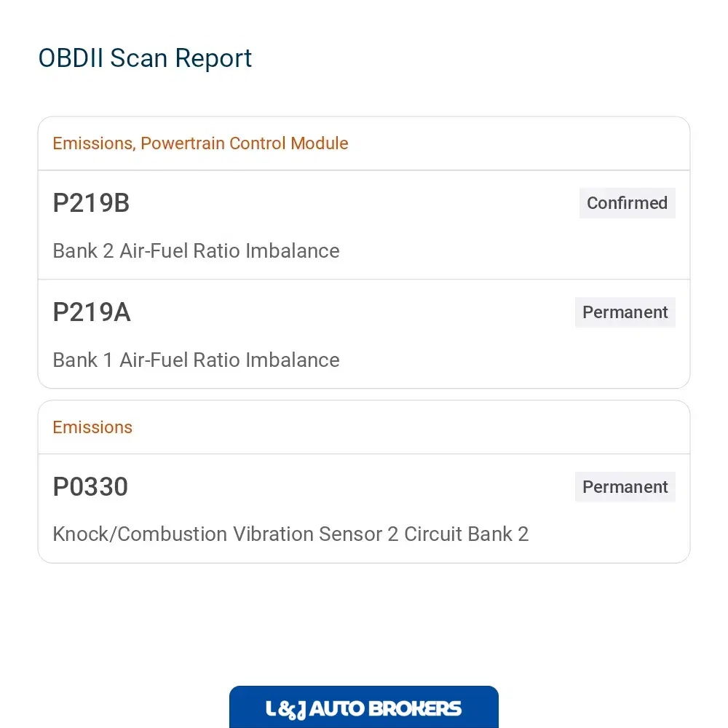This screenshot has width=728, height=728.
Task: Click Knock/Combustion Vibration Sensor description
Action: (x=290, y=534)
